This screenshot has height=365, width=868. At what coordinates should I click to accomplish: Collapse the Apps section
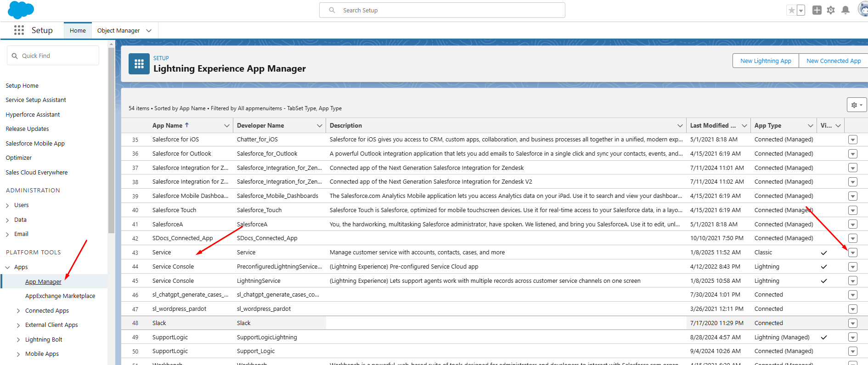click(x=7, y=267)
